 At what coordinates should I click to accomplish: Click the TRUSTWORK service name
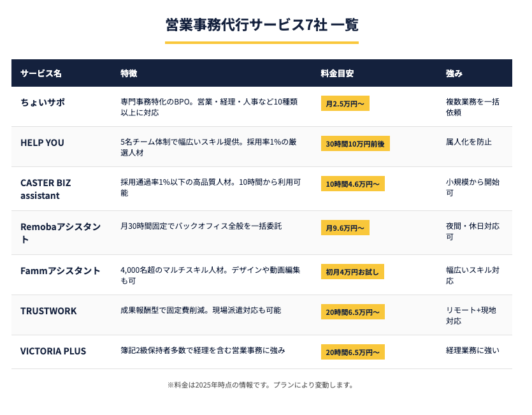click(x=48, y=311)
